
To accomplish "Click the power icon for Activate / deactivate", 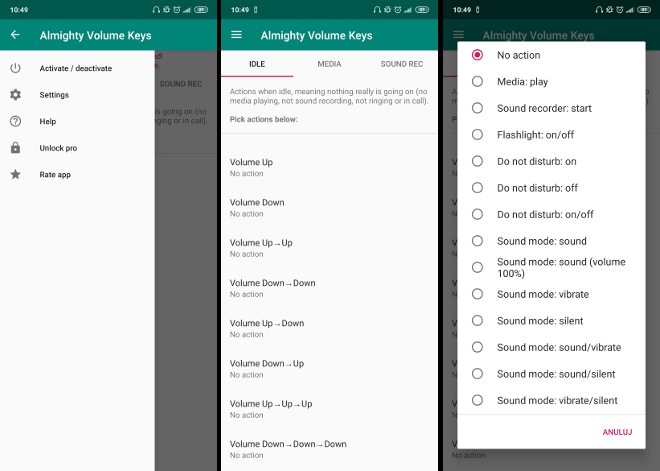I will pos(15,68).
